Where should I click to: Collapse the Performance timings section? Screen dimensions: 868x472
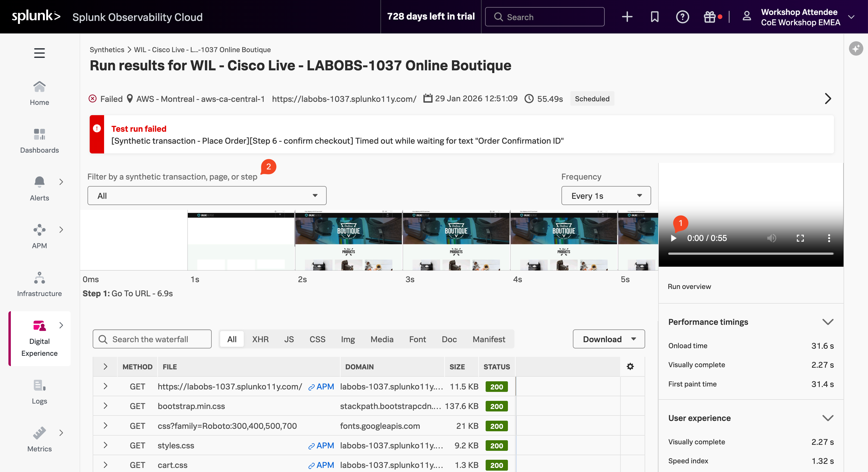click(x=828, y=322)
